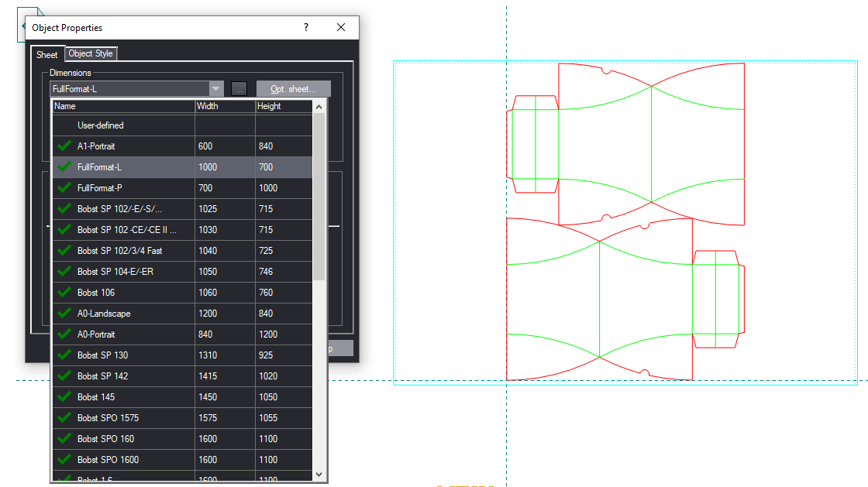
Task: Click the Width column header
Action: click(x=225, y=106)
